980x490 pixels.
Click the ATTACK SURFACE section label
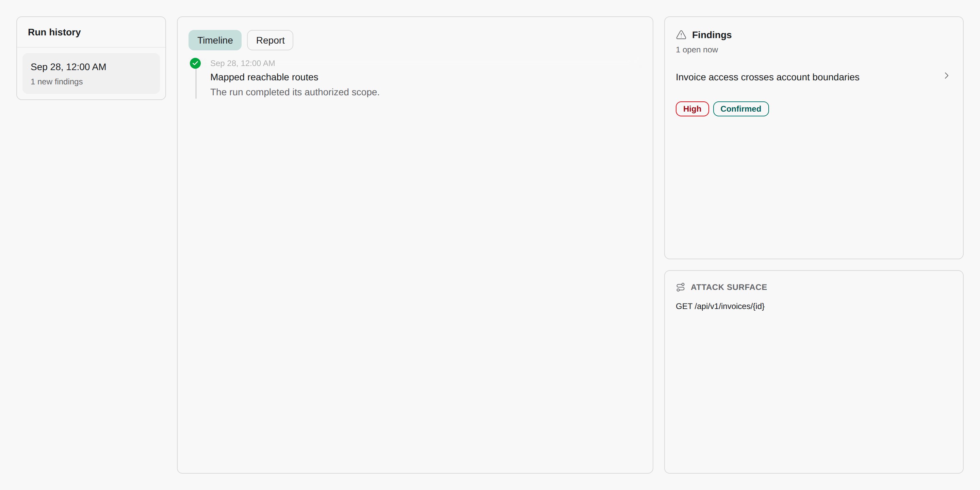(729, 287)
